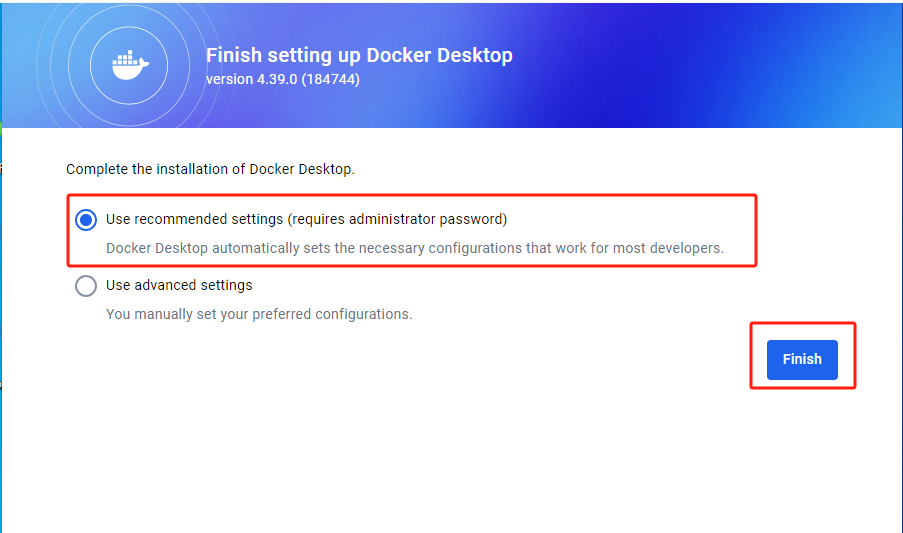
Task: Click the 'Docker Desktop' words in the header title
Action: [439, 55]
